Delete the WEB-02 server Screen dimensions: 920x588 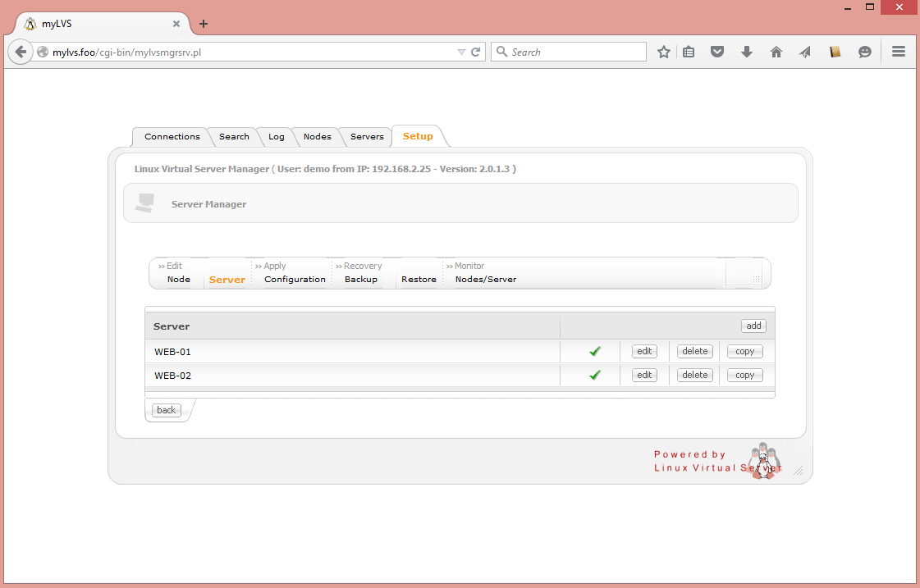694,375
